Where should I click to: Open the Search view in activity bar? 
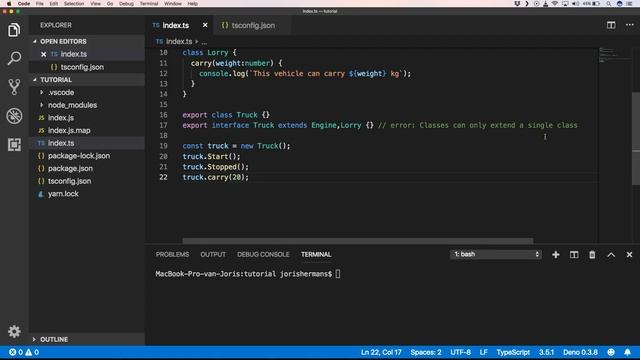pyautogui.click(x=14, y=58)
